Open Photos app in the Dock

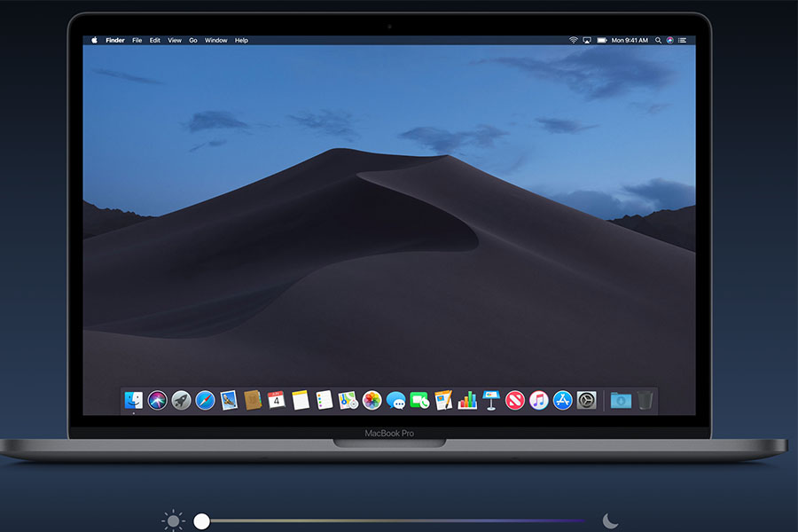coord(372,400)
